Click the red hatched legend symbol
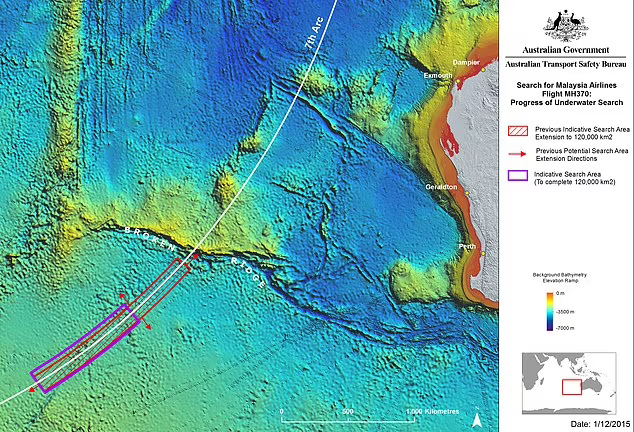 pos(516,131)
